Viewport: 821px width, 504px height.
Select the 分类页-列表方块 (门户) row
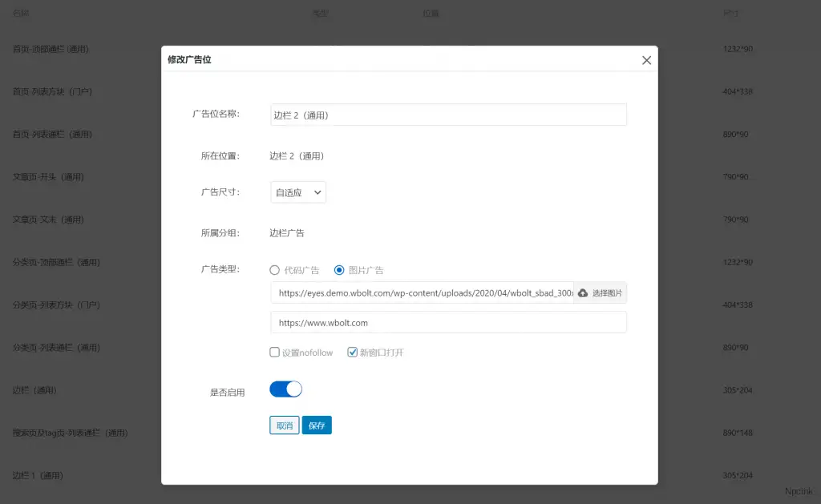(x=56, y=305)
